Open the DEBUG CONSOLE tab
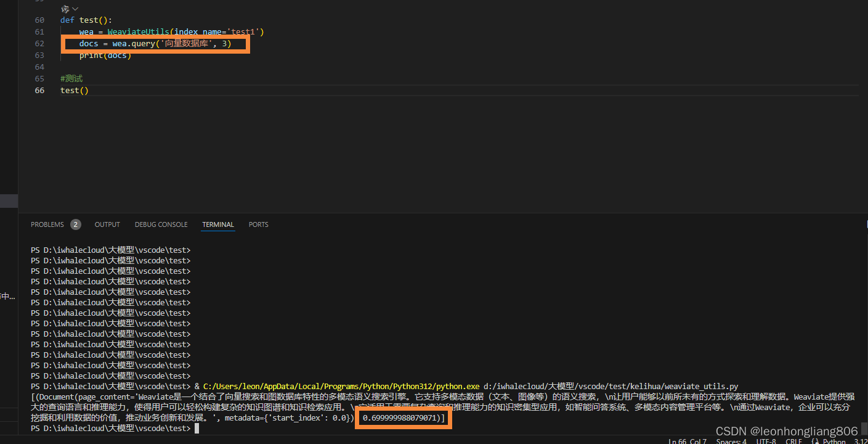868x444 pixels. pyautogui.click(x=161, y=224)
